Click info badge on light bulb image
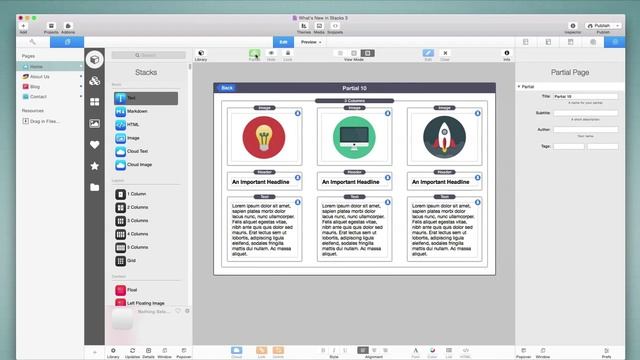The width and height of the screenshot is (640, 360). point(298,113)
